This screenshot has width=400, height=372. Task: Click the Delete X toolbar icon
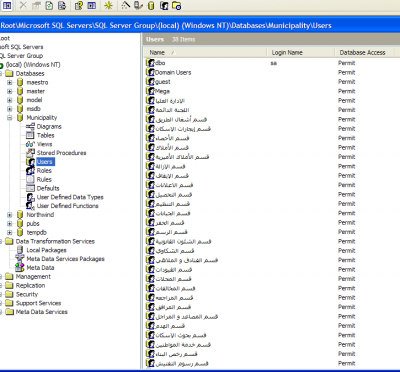pos(23,5)
